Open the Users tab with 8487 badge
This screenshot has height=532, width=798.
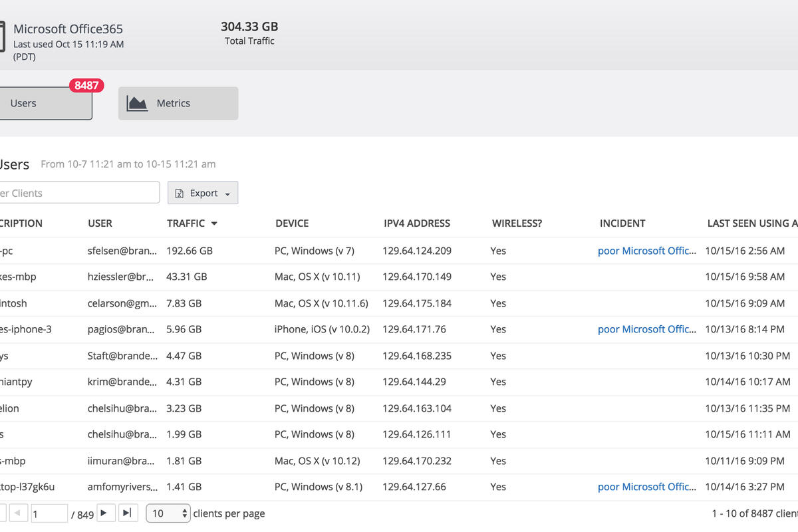[45, 103]
